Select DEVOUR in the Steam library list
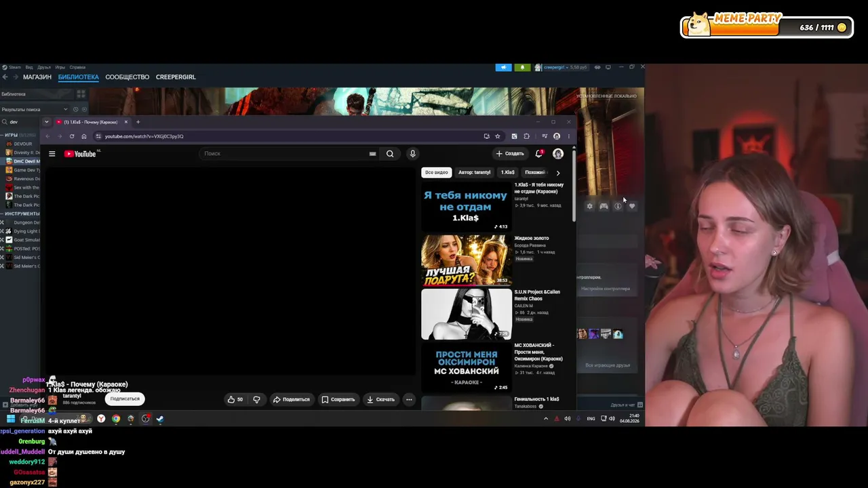 22,144
